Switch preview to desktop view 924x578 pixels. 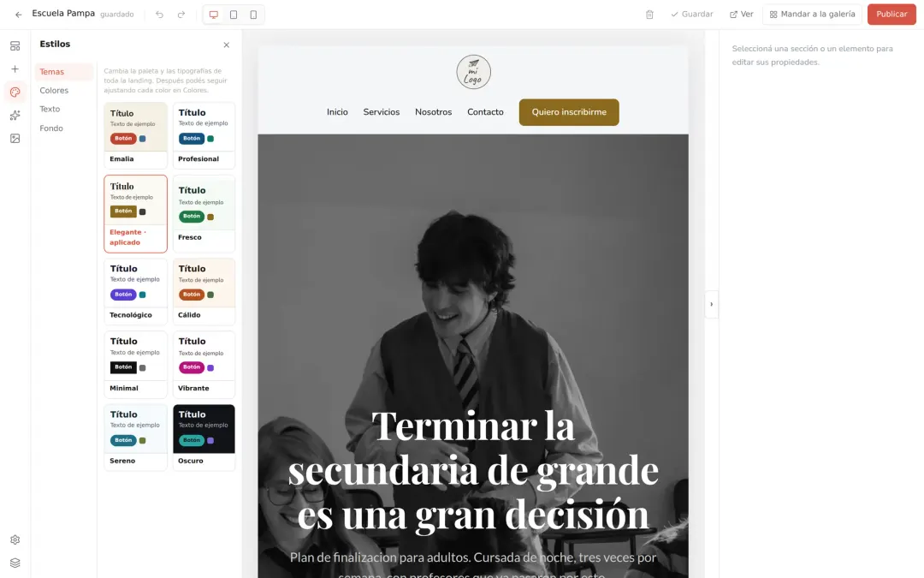point(214,15)
